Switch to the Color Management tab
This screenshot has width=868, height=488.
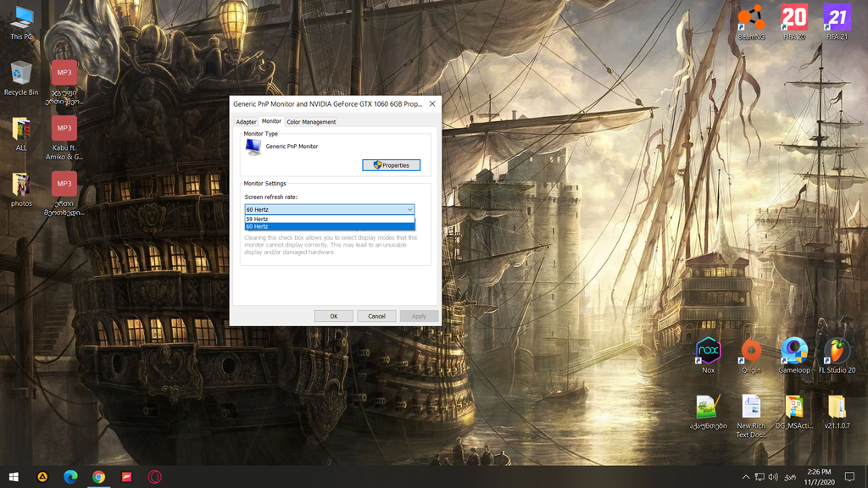(311, 122)
